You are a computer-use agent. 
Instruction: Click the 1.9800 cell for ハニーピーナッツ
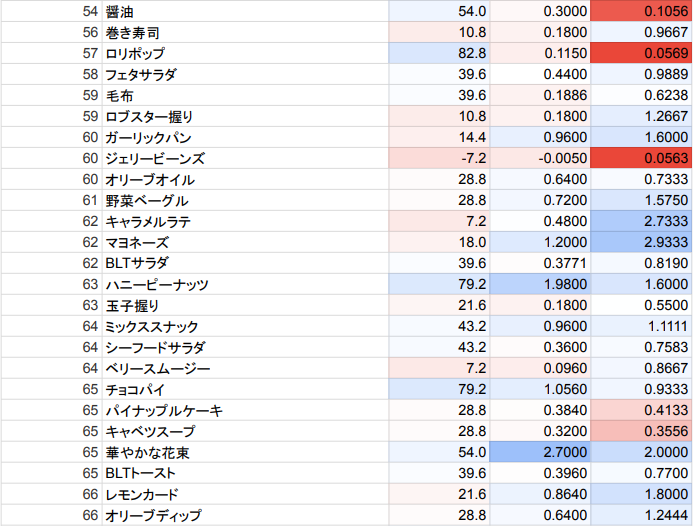541,285
